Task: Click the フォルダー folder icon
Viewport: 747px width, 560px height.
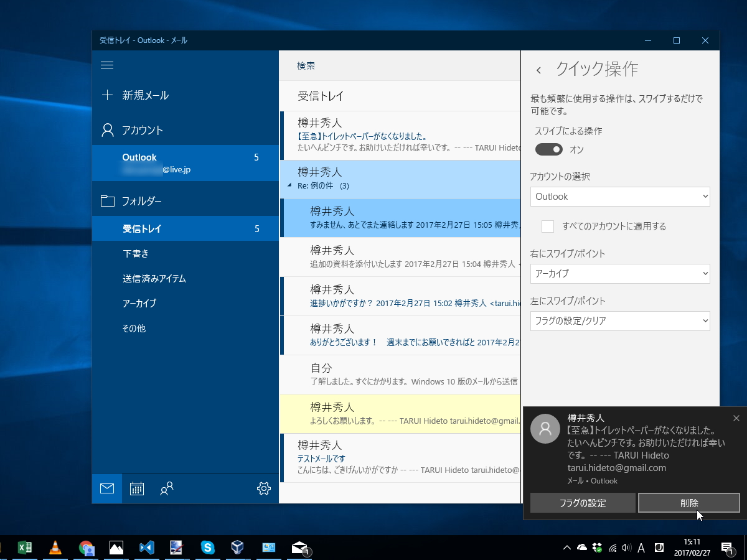Action: coord(106,200)
